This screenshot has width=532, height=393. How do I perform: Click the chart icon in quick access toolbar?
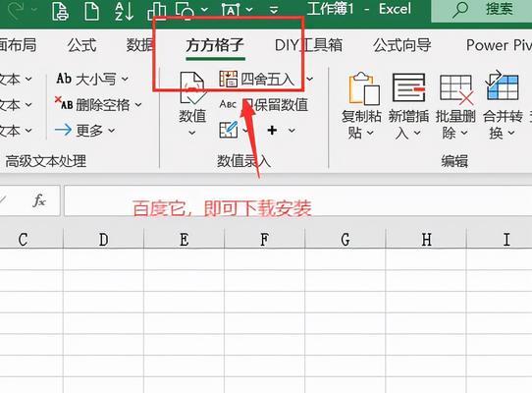point(157,11)
